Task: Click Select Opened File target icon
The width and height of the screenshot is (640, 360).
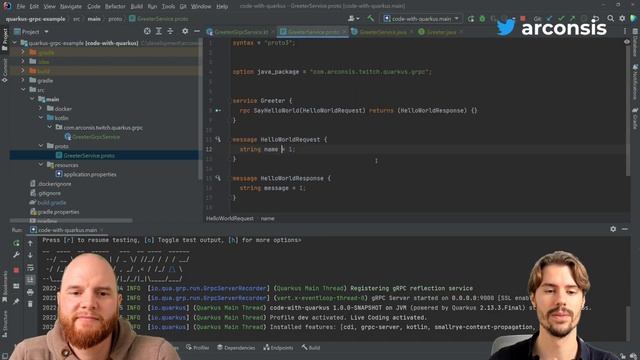Action: coord(147,31)
